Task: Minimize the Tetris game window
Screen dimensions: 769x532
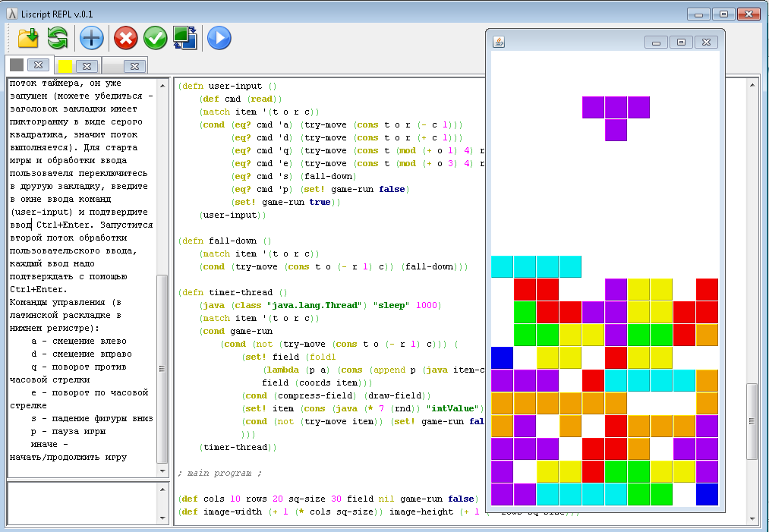Action: pos(656,42)
